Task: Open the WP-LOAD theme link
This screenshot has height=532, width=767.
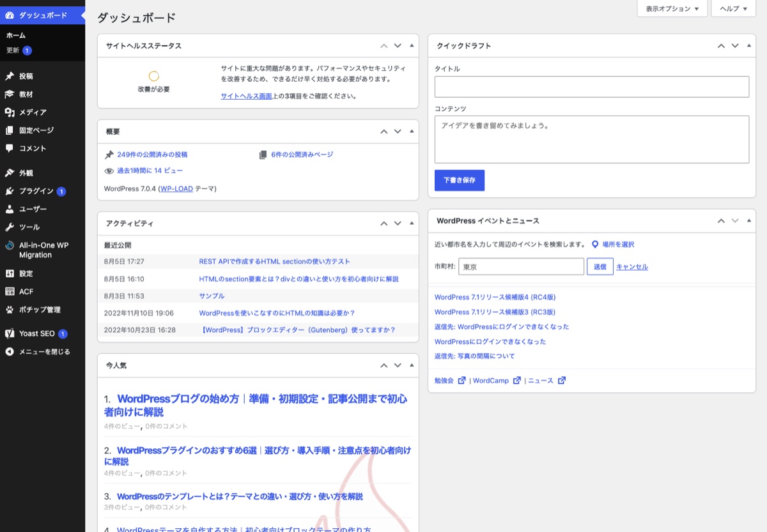Action: pos(176,189)
